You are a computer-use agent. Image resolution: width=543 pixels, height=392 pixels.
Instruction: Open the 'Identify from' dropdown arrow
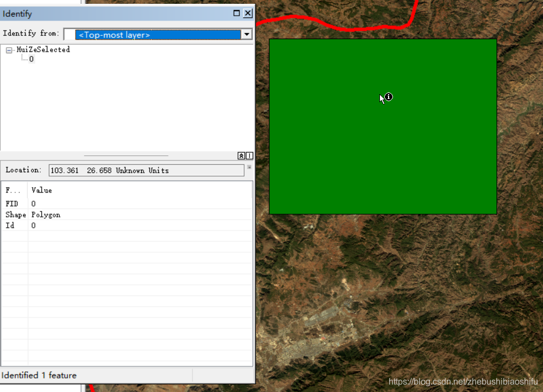tap(247, 34)
